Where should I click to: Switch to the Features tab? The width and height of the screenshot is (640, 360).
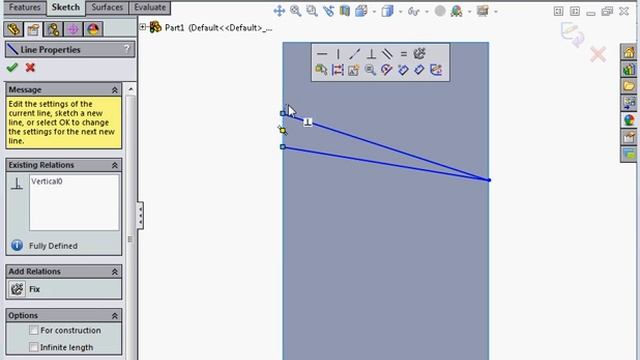[24, 7]
